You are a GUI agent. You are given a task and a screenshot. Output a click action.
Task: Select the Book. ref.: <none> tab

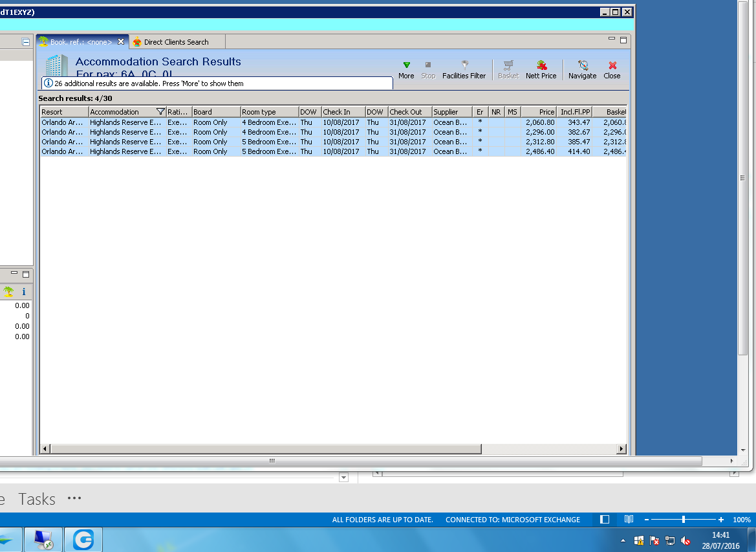click(81, 42)
